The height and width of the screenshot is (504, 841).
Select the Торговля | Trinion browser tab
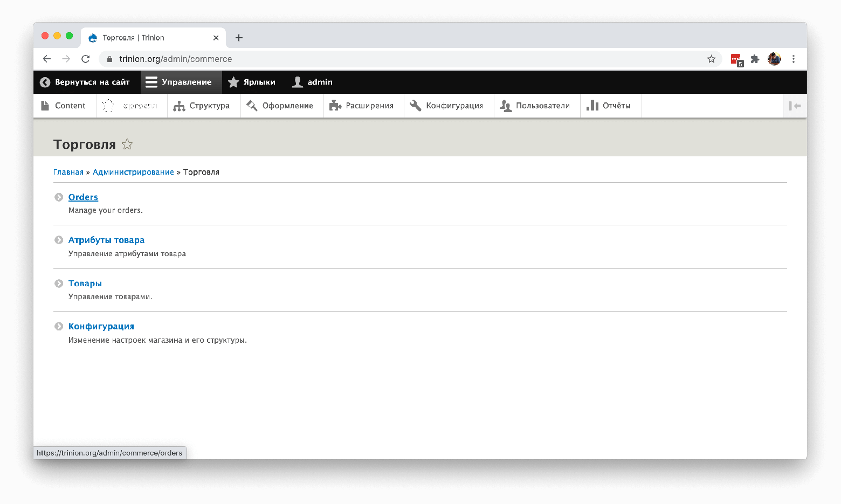pos(153,38)
